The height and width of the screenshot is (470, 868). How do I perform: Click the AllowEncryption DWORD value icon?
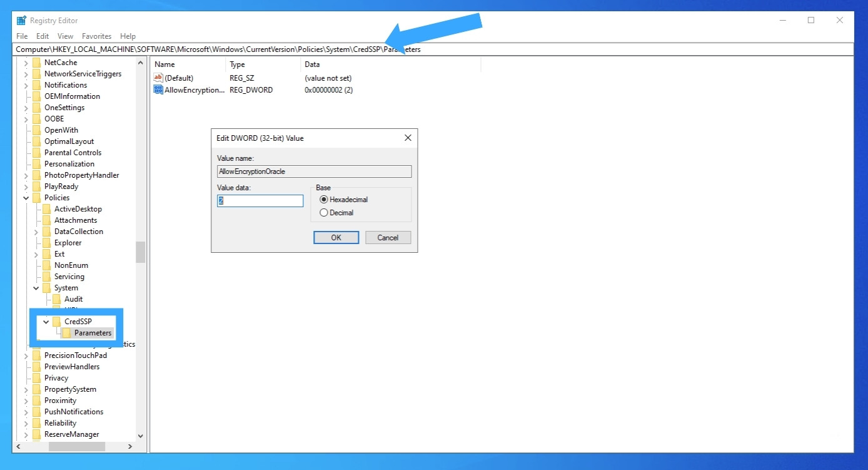click(x=158, y=90)
